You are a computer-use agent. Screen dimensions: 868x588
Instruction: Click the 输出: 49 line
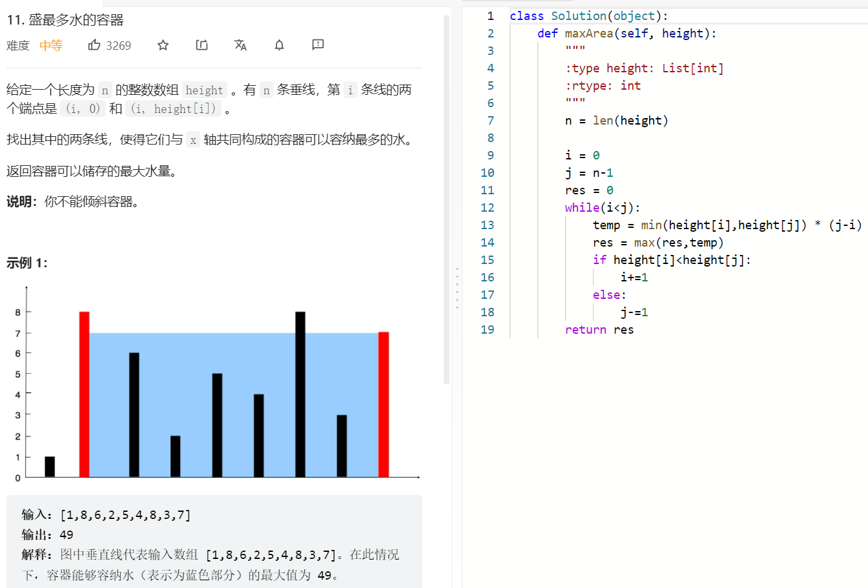click(x=47, y=534)
